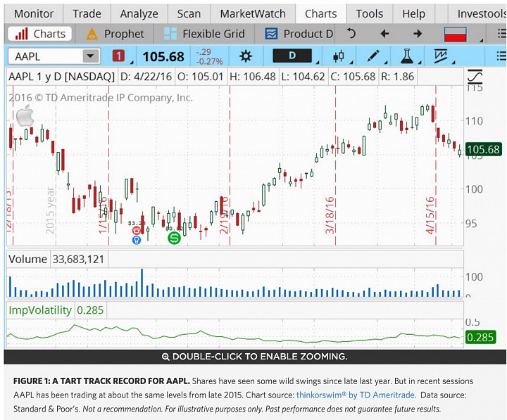507x420 pixels.
Task: Open the red and blue color swatch
Action: point(456,34)
